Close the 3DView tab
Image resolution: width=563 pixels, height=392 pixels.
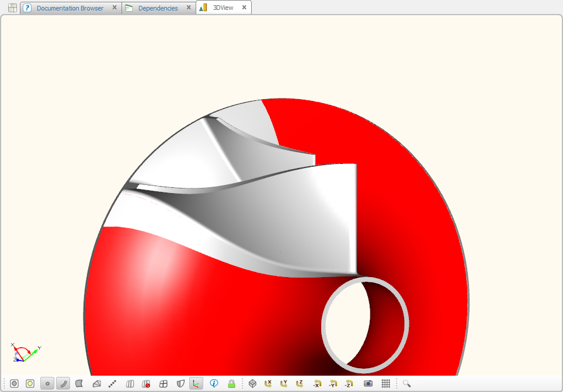click(244, 8)
